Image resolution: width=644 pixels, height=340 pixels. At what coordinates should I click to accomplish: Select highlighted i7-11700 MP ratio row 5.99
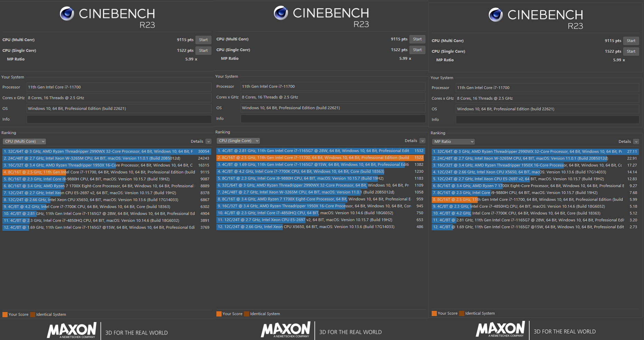pyautogui.click(x=535, y=199)
